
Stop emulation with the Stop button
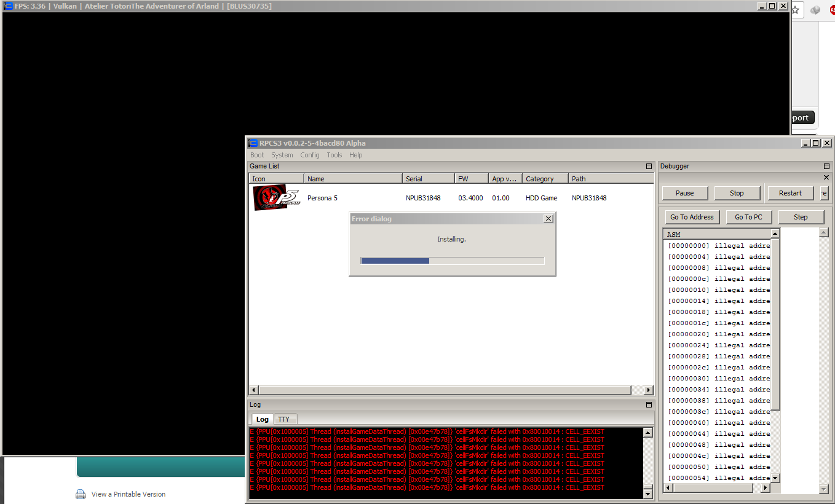[737, 193]
